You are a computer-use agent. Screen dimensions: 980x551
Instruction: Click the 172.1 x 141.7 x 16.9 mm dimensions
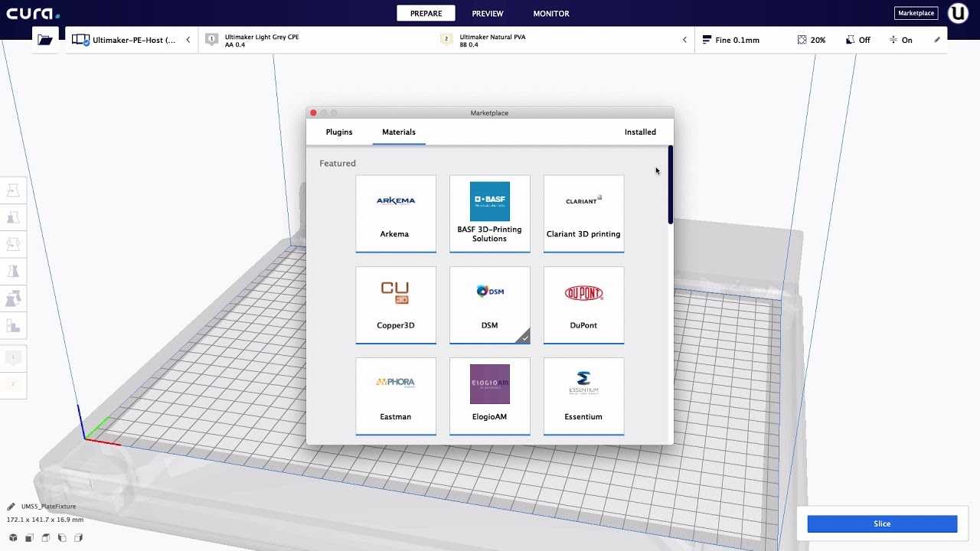45,520
